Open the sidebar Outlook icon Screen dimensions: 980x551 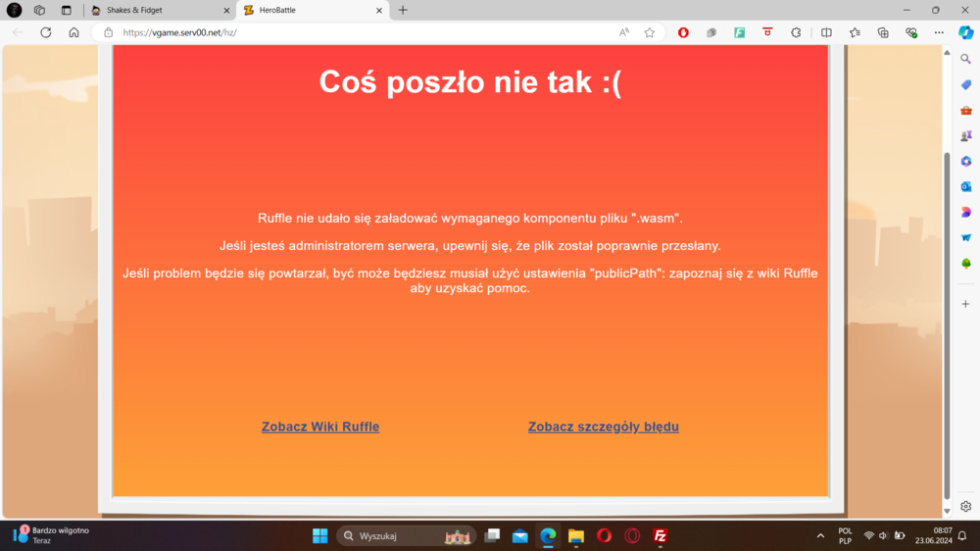[965, 187]
